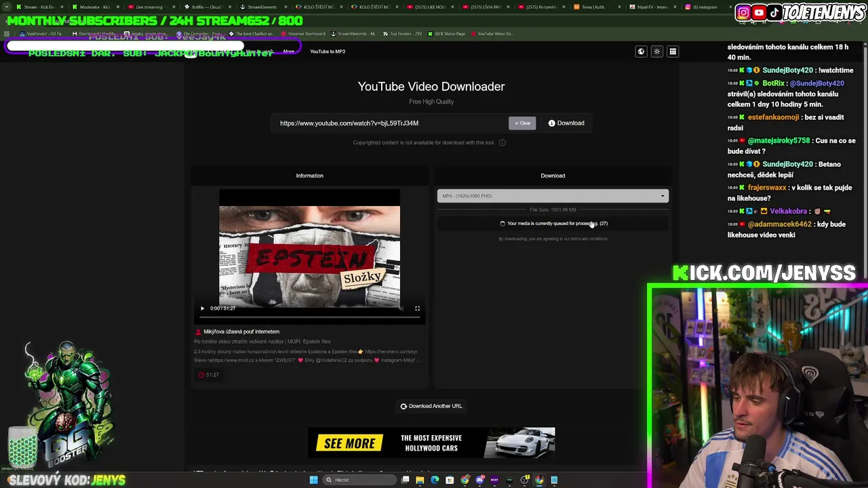Open the YouTube Video Do... bookmark
Screen dimensions: 868x488
click(492, 34)
